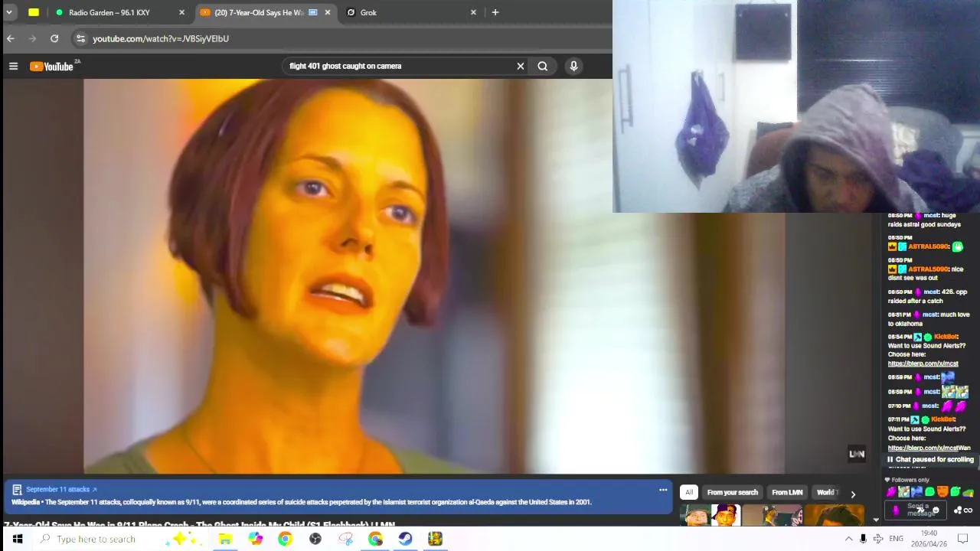This screenshot has width=980, height=551.
Task: Click the Windows taskbar search box
Action: [x=122, y=539]
